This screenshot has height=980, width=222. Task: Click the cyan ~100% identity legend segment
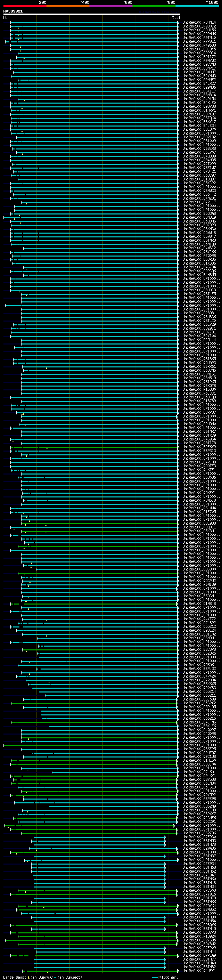click(x=197, y=6)
